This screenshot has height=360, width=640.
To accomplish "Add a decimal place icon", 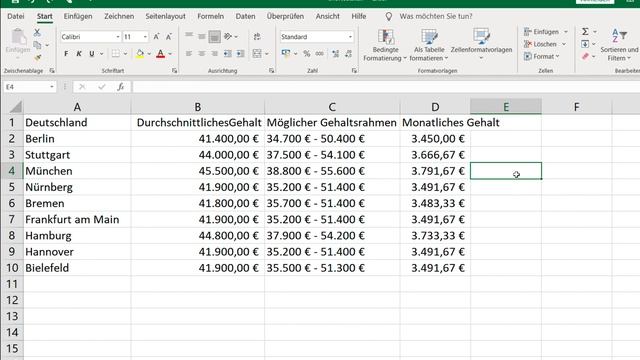I will [336, 53].
